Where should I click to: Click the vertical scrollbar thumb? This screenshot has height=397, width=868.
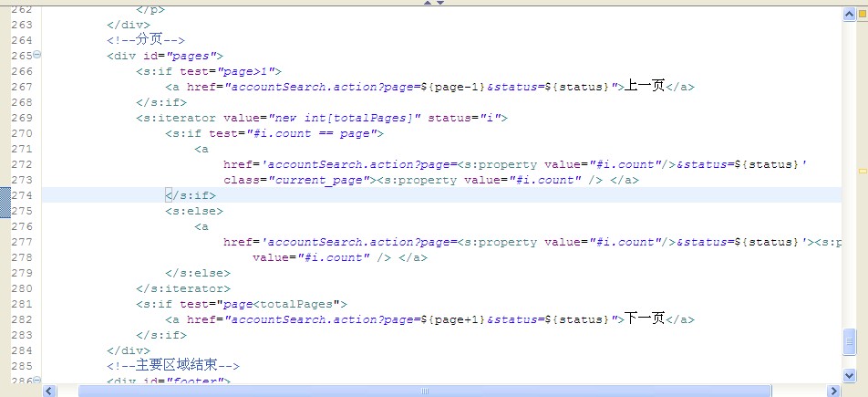tap(850, 341)
